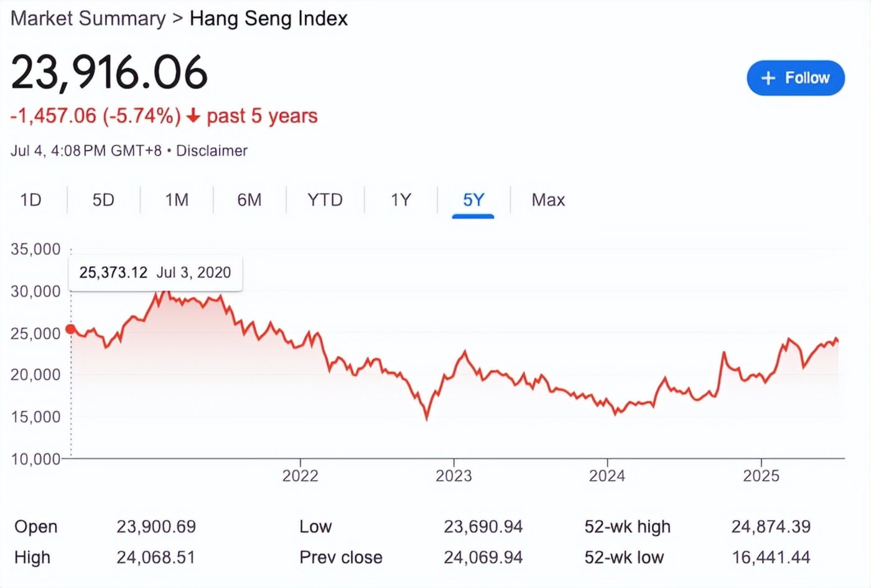Screen dimensions: 871x588
Task: Open the Disclaimer link
Action: coord(212,151)
